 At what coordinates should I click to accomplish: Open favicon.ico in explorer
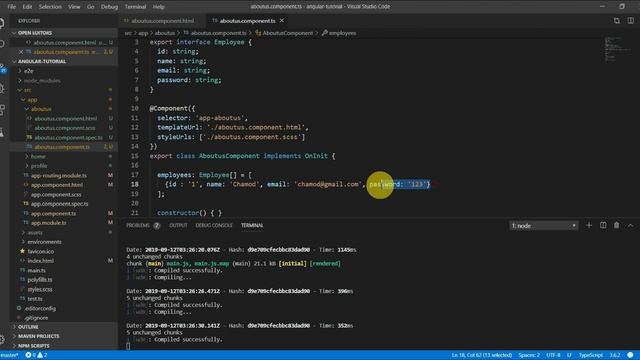pos(40,251)
